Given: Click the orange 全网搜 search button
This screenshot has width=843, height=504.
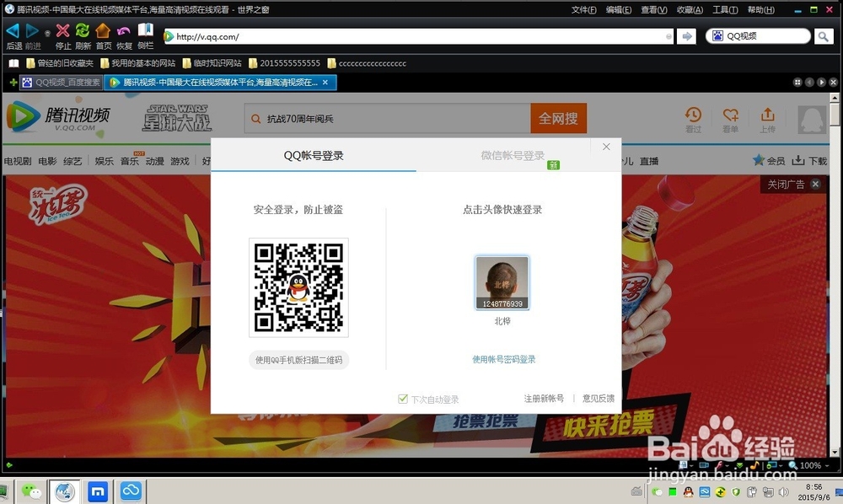Looking at the screenshot, I should [x=558, y=119].
